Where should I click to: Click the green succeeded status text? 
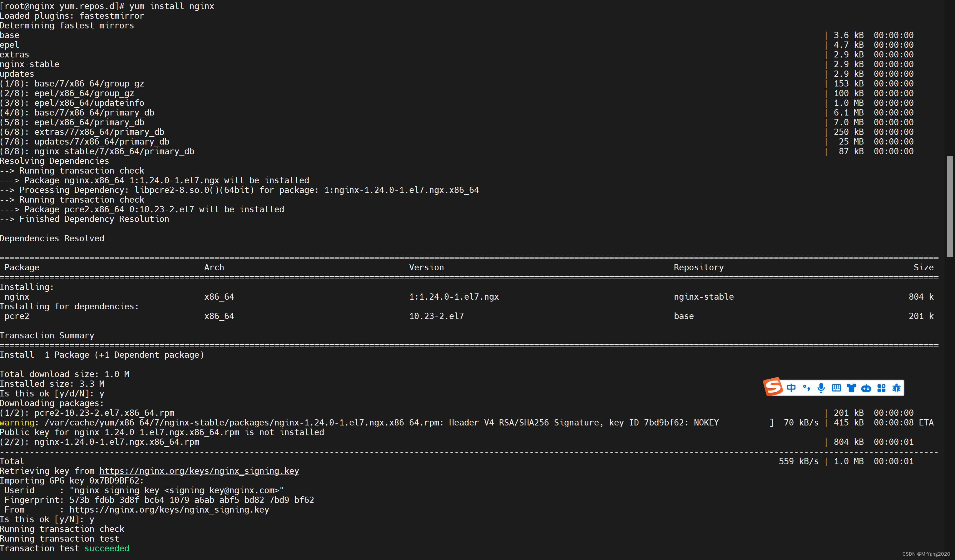coord(107,548)
